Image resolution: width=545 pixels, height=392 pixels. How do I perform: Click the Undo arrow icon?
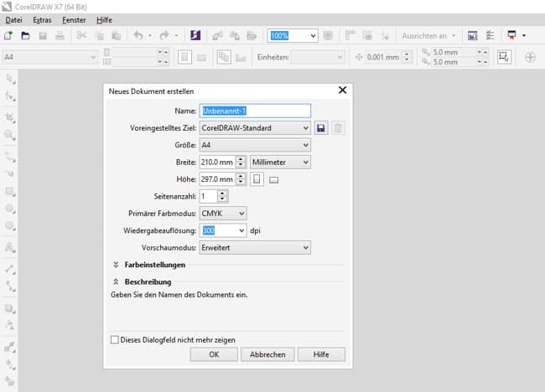click(x=138, y=35)
